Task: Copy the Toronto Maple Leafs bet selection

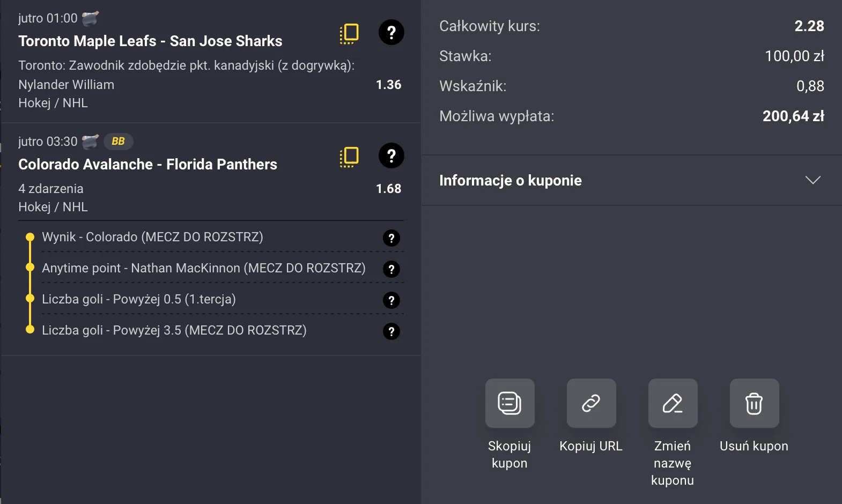Action: click(x=349, y=33)
